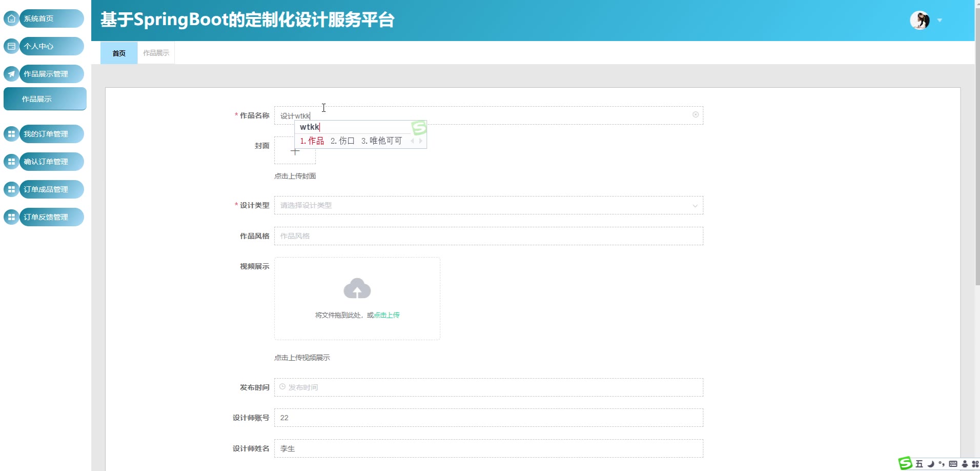The width and height of the screenshot is (980, 471).
Task: Click the plus icon to upload a cover
Action: 295,151
